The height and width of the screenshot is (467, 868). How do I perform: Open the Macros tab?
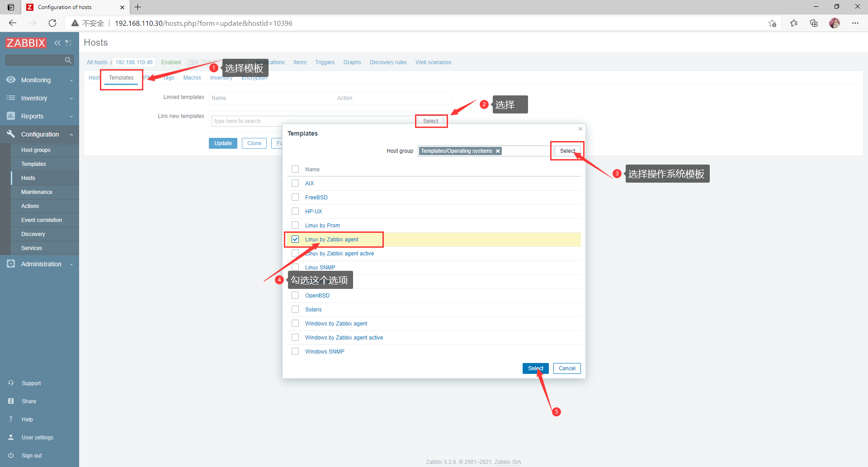pos(192,78)
